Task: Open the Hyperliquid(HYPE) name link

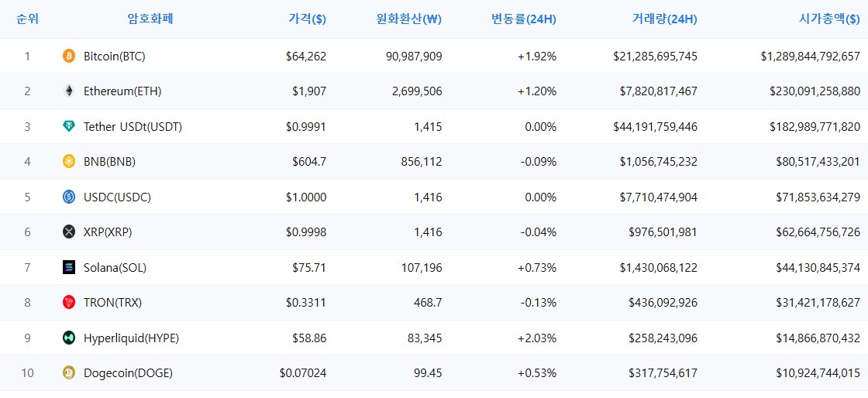Action: click(x=131, y=338)
